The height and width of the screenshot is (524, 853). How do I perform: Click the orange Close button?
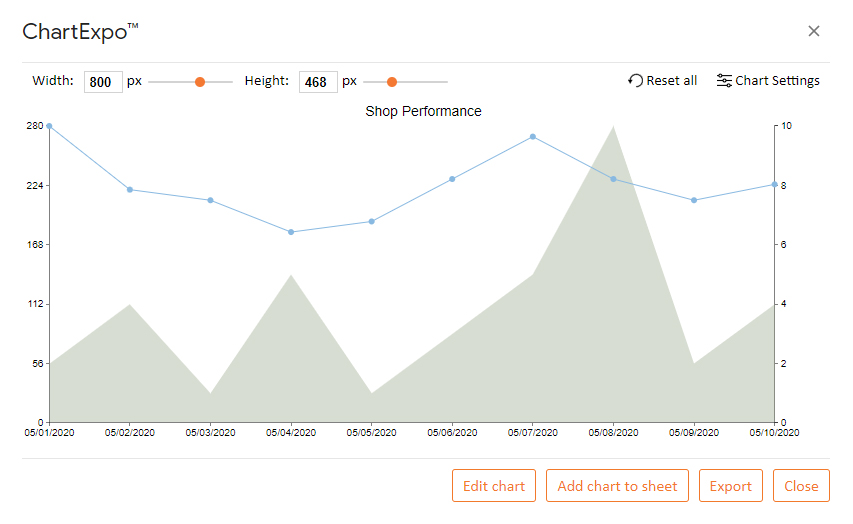(801, 485)
